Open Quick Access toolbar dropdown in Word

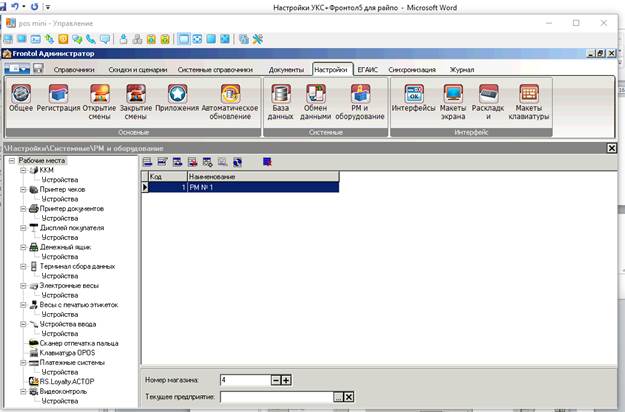[48, 7]
